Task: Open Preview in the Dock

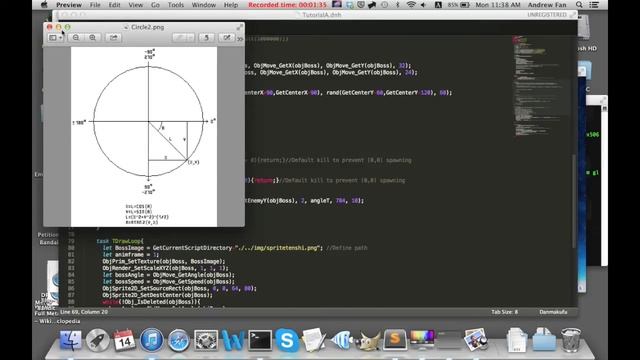Action: point(475,340)
